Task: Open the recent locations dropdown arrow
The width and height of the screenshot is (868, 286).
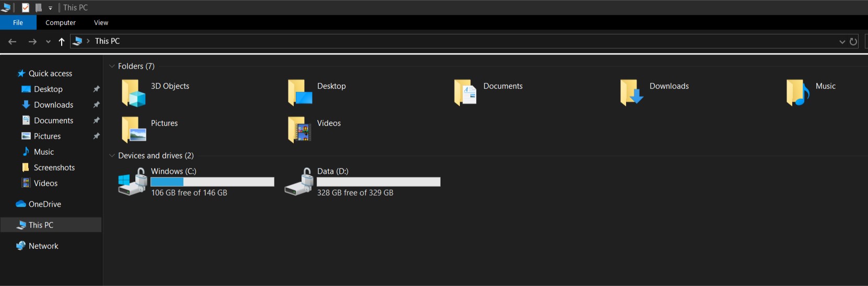Action: tap(48, 42)
